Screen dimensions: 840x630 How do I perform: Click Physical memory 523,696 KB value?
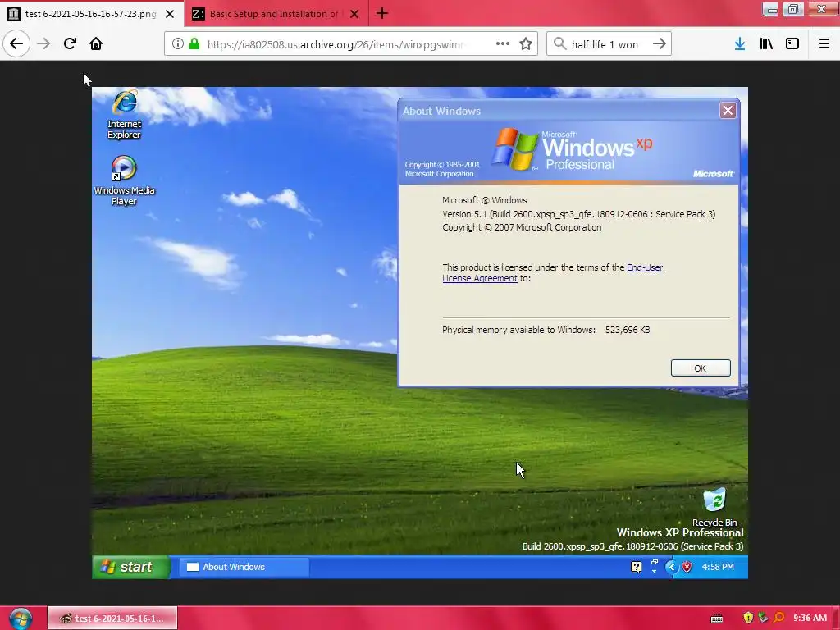tap(628, 330)
